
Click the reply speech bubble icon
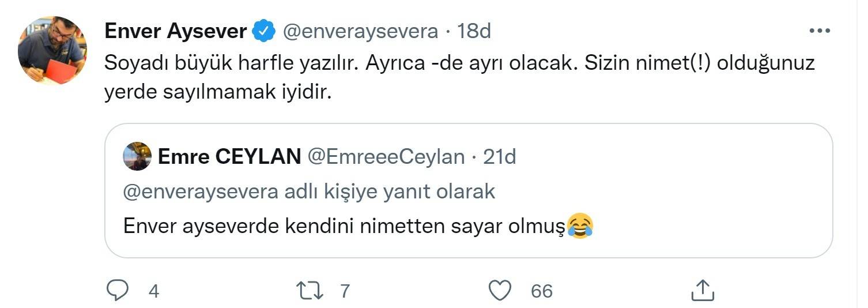tap(118, 290)
